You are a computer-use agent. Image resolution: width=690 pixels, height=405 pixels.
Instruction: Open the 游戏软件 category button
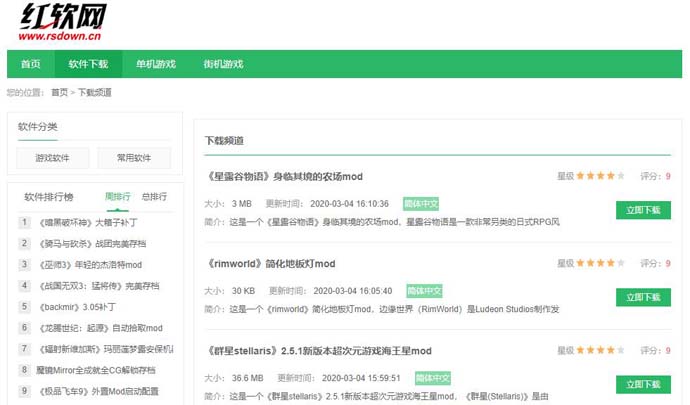[53, 158]
